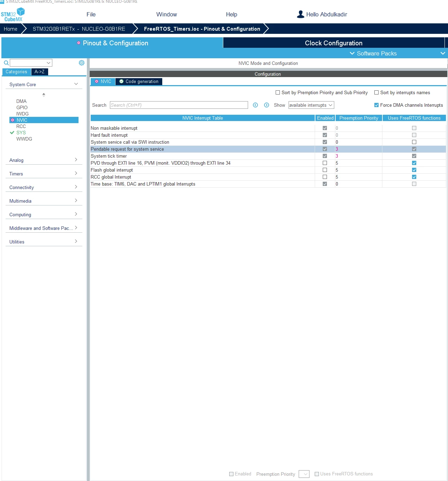
Task: Enable Flash global interrupt checkbox
Action: coord(325,170)
